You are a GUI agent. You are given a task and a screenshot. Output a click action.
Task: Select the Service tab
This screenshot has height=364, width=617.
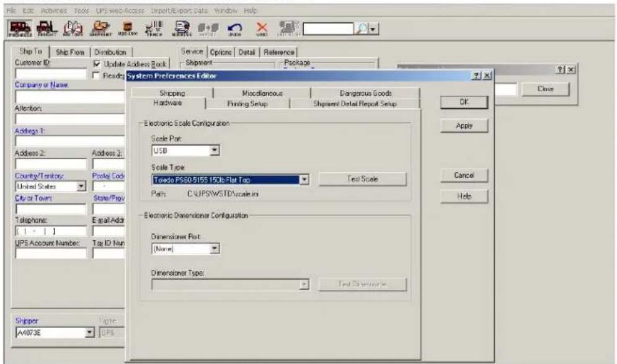[192, 51]
